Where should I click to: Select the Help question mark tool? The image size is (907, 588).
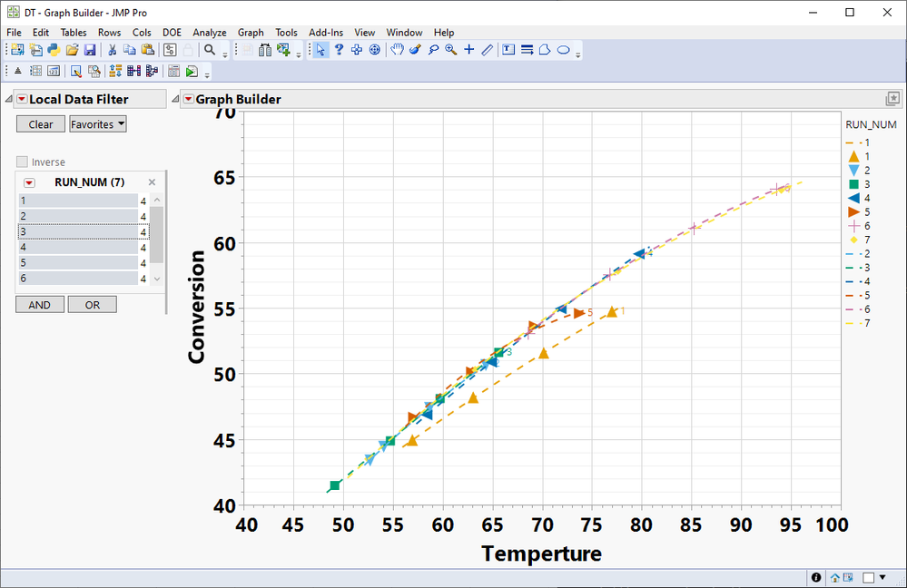tap(339, 50)
